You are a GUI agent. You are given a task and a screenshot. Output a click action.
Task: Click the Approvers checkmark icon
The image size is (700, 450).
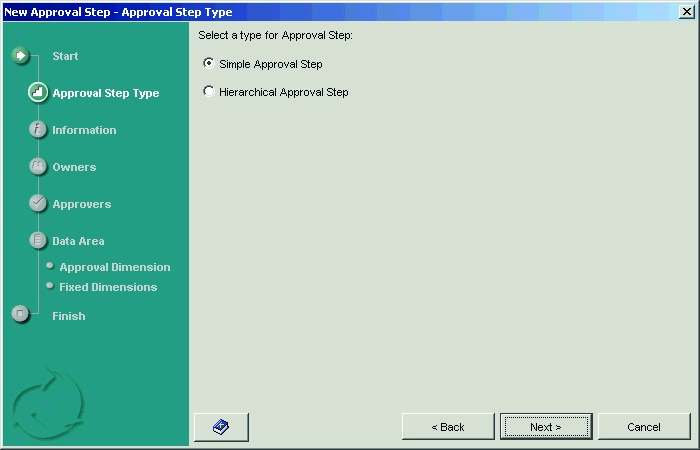click(x=38, y=204)
